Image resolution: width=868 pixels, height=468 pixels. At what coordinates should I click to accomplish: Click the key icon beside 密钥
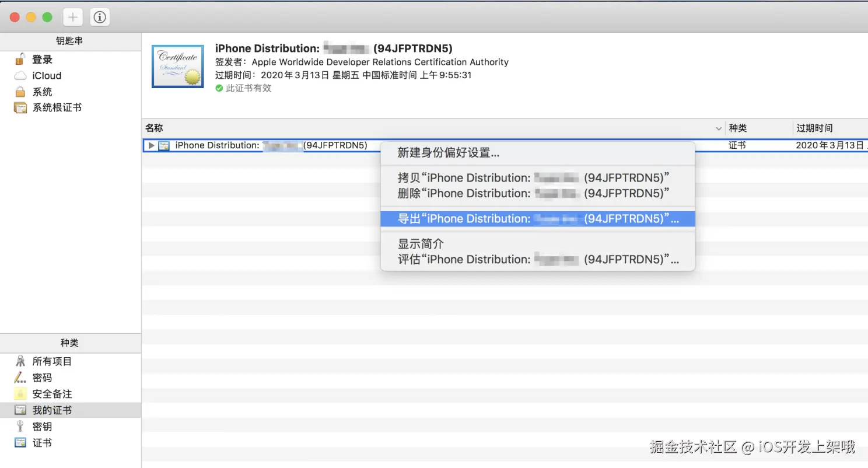20,427
